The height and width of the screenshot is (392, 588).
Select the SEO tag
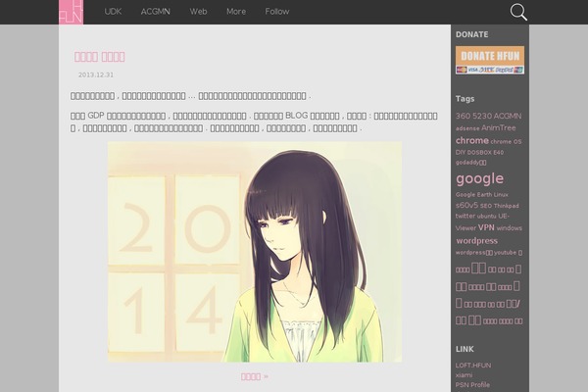pyautogui.click(x=486, y=206)
